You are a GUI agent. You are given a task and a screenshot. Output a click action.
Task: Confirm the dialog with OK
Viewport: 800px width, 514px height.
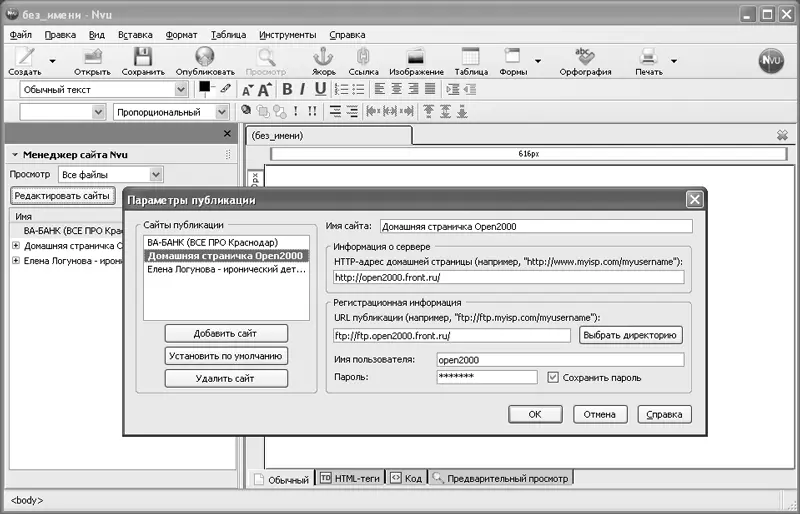(535, 414)
